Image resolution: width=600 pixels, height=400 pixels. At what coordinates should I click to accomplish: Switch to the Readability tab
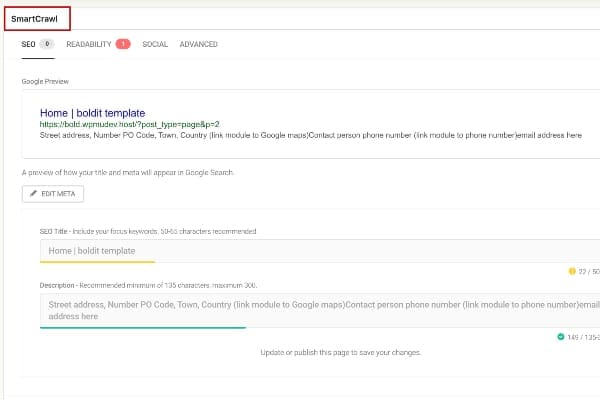coord(89,44)
